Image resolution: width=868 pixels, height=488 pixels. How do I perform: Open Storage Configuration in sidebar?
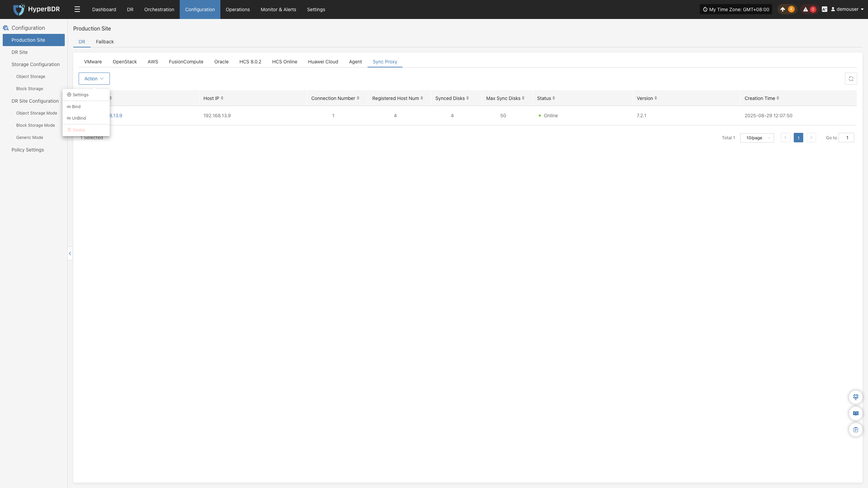[x=34, y=64]
